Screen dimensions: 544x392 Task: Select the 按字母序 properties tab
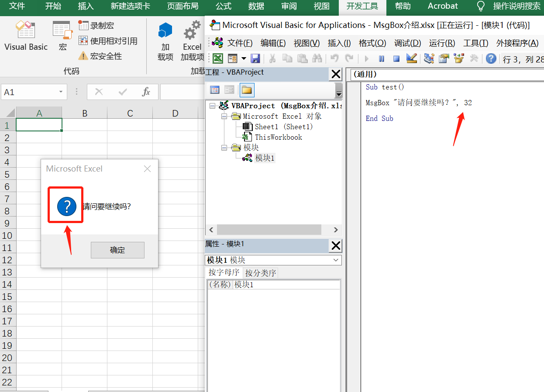coord(224,272)
